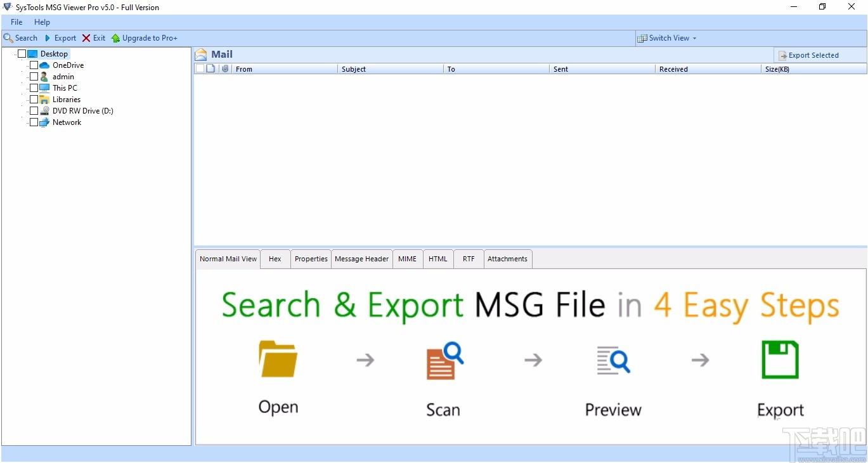Click the Libraries folder icon
The width and height of the screenshot is (868, 463).
pos(44,100)
